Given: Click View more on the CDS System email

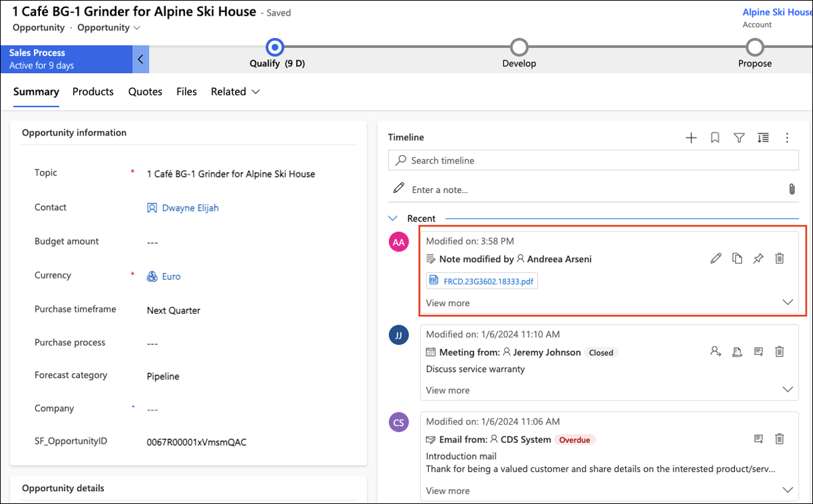Looking at the screenshot, I should tap(448, 490).
